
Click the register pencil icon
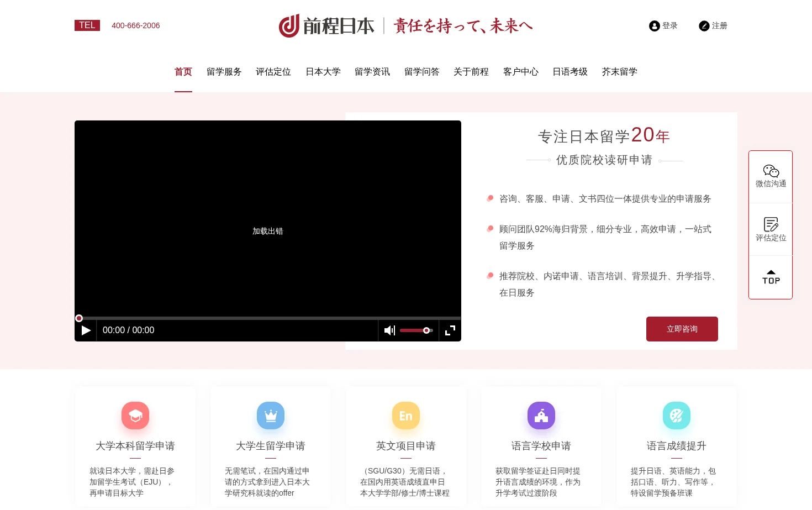[x=704, y=26]
